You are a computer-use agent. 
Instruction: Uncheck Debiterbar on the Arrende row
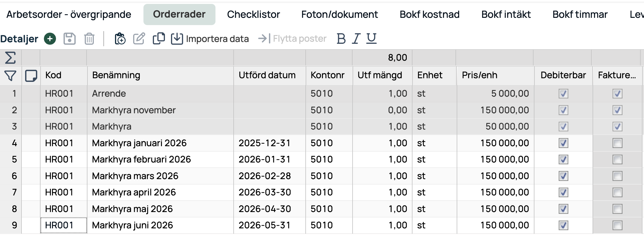coord(563,94)
